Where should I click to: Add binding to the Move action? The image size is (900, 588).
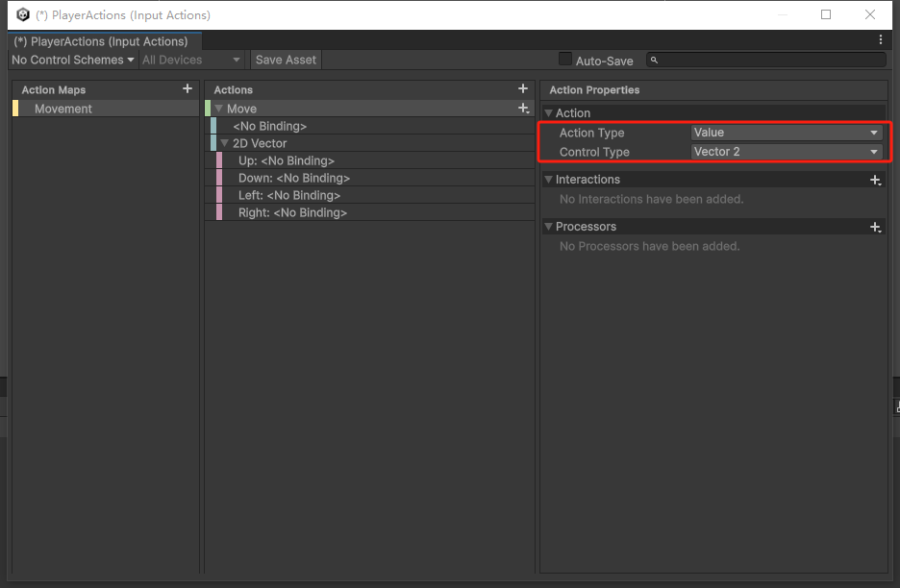pos(523,109)
